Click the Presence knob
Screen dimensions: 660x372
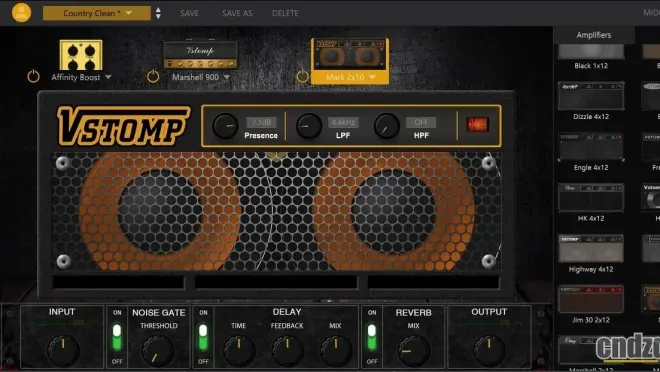225,126
